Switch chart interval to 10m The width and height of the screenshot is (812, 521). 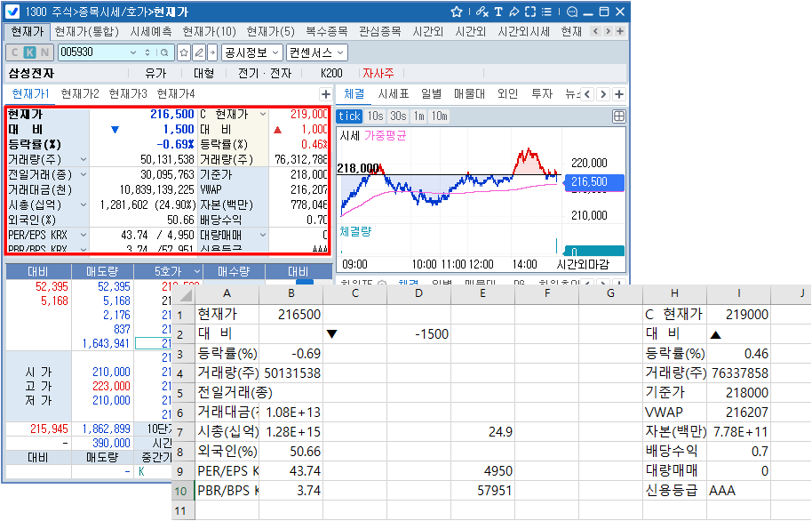click(440, 116)
